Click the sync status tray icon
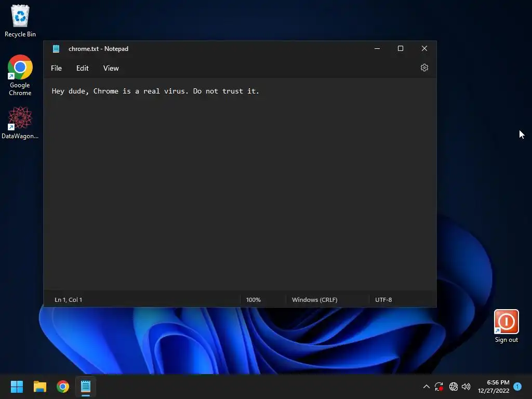 [x=439, y=387]
